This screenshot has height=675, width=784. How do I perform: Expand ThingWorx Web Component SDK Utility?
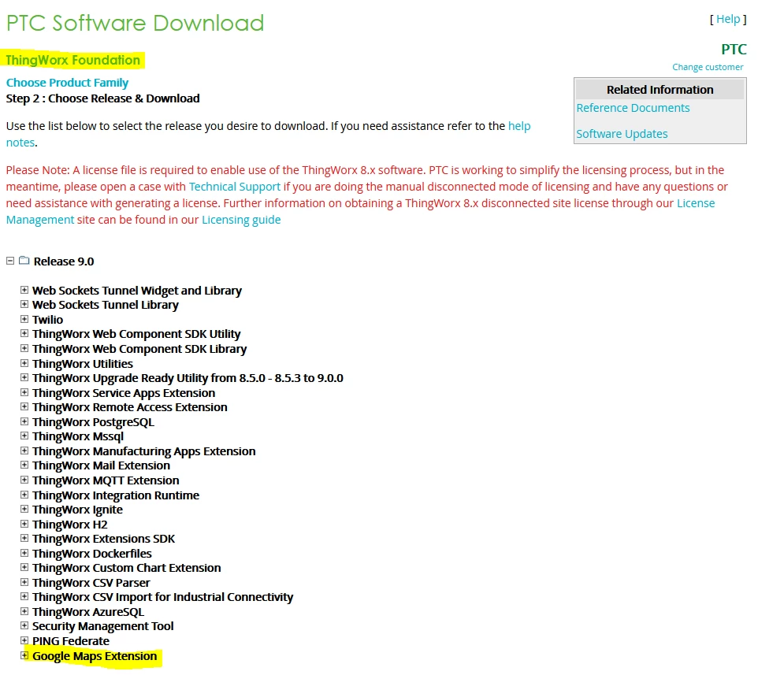[24, 333]
